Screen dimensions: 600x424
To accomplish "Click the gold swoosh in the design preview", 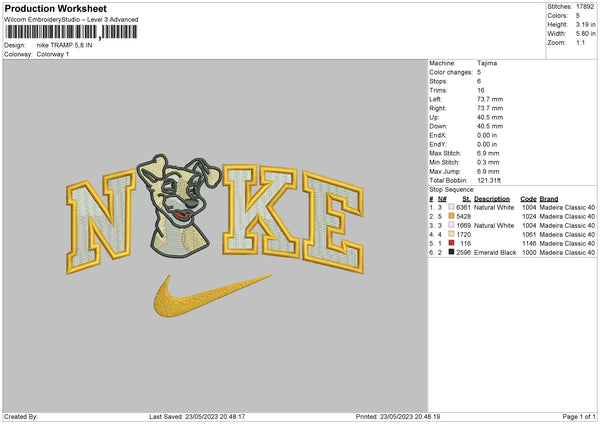I will pyautogui.click(x=212, y=297).
